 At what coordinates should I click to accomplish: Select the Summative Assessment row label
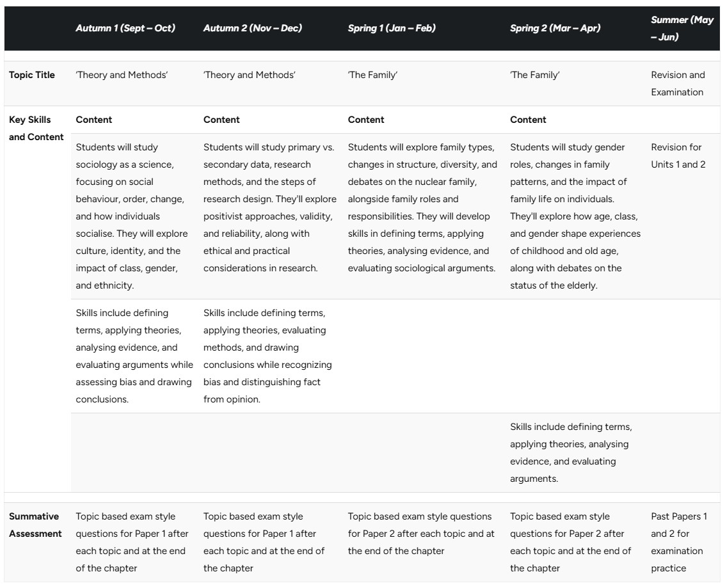click(35, 525)
